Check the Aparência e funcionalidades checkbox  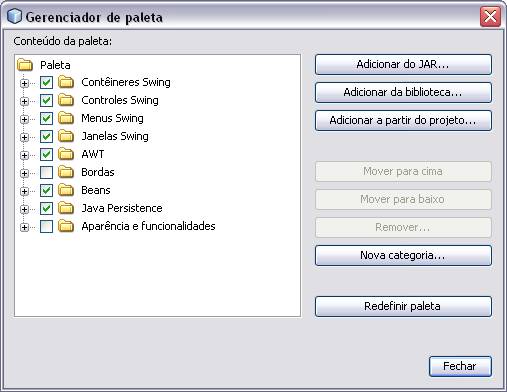point(46,226)
